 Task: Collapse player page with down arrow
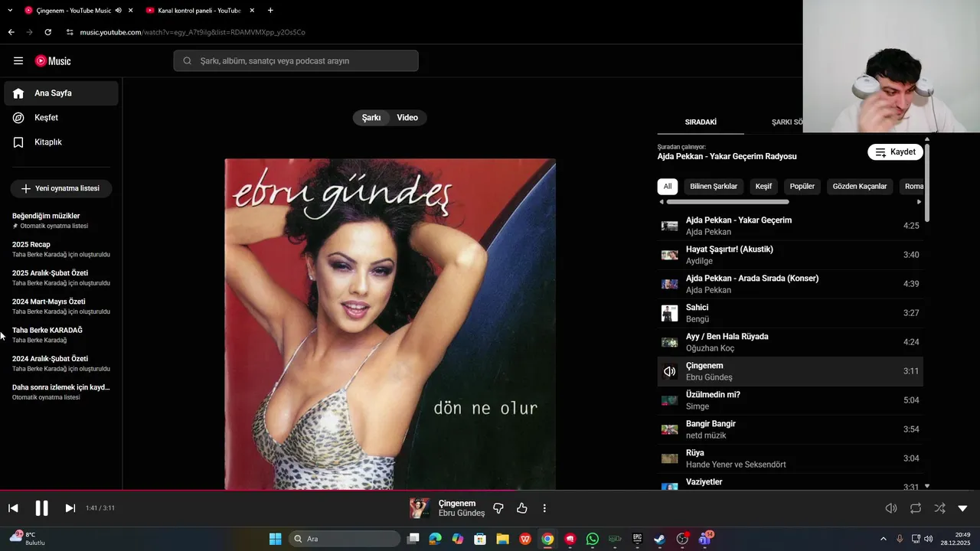pyautogui.click(x=962, y=508)
